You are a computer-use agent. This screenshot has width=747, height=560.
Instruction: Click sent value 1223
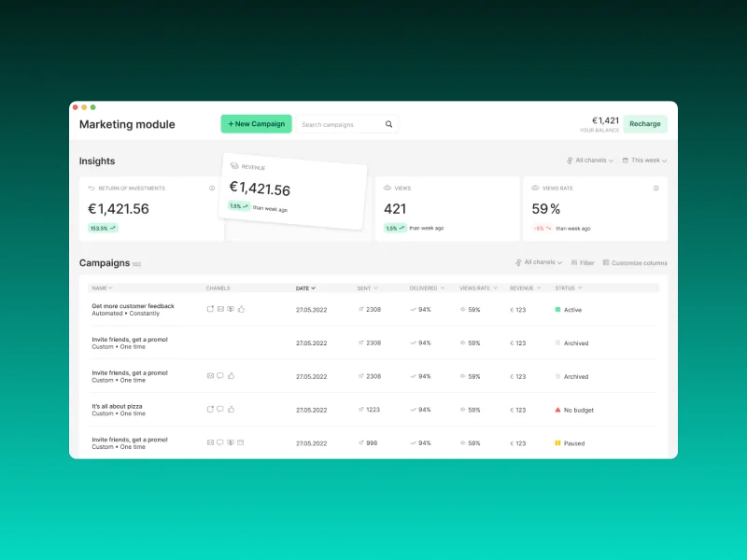click(373, 410)
